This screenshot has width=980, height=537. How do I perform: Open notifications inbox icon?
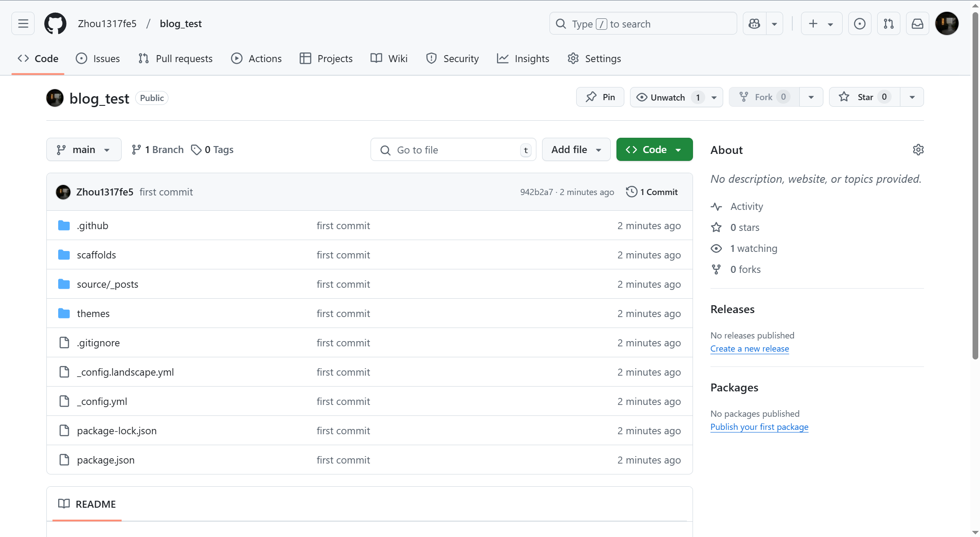click(917, 24)
